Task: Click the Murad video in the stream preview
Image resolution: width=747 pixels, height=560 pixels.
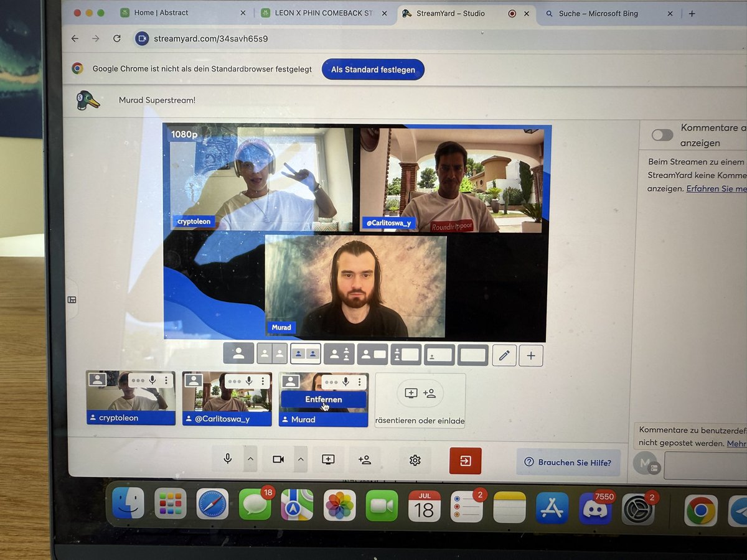Action: point(355,286)
